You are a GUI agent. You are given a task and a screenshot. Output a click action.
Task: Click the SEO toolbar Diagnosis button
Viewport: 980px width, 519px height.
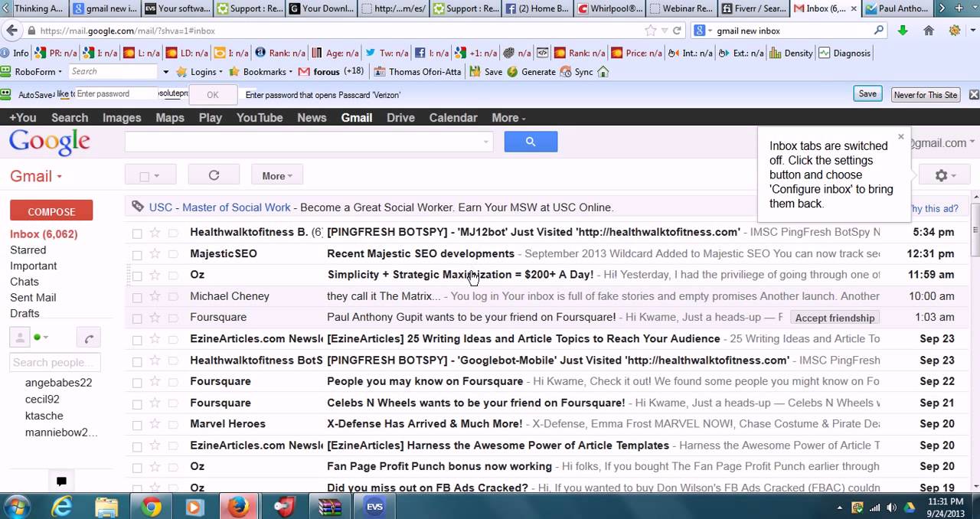tap(844, 53)
